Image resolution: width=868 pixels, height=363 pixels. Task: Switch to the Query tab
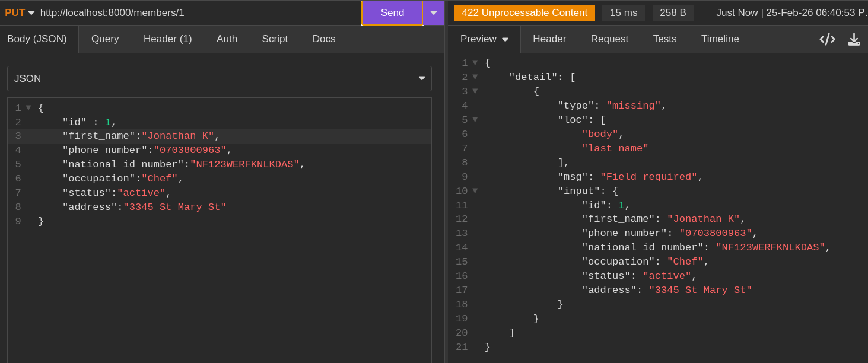pos(105,39)
